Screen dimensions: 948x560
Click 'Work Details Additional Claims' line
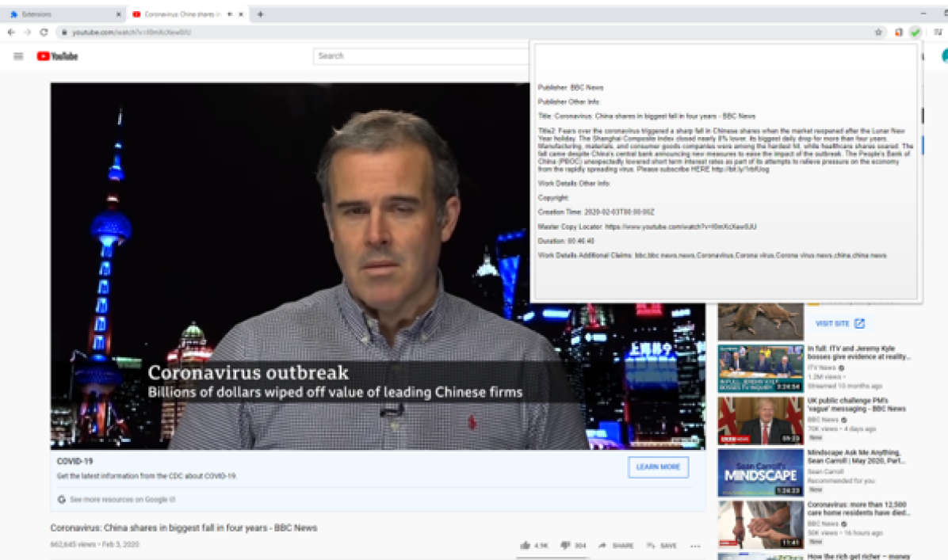(x=713, y=256)
